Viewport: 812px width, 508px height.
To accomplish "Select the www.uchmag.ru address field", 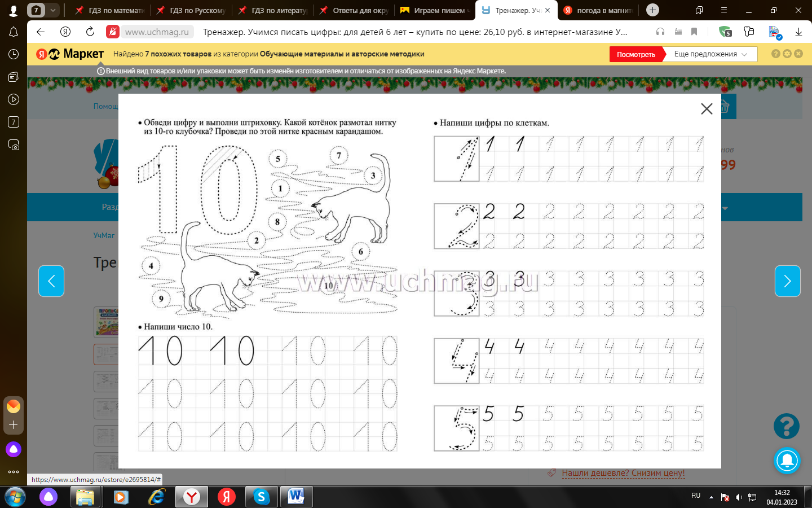I will pyautogui.click(x=157, y=32).
